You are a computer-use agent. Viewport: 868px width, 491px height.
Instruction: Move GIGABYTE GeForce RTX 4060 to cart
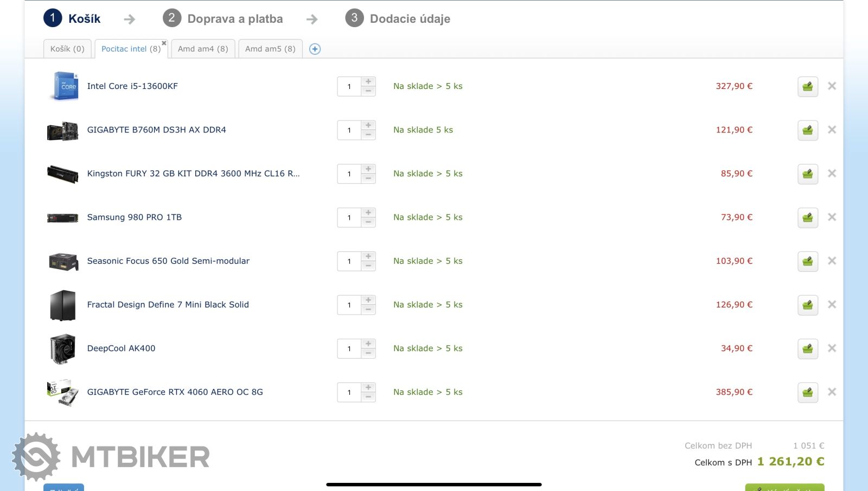tap(807, 392)
